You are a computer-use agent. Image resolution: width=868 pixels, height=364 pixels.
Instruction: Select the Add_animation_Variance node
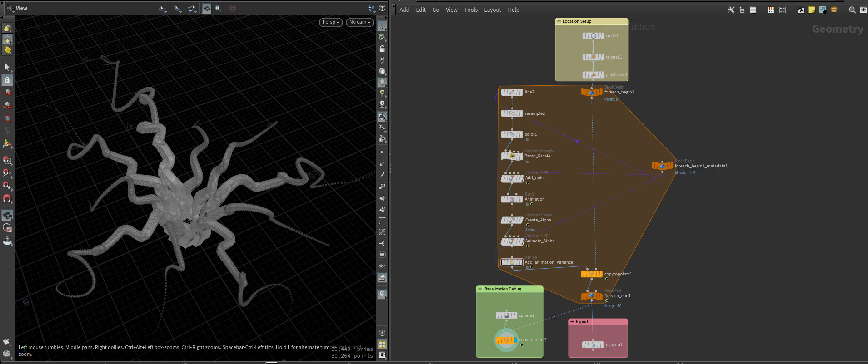[512, 262]
